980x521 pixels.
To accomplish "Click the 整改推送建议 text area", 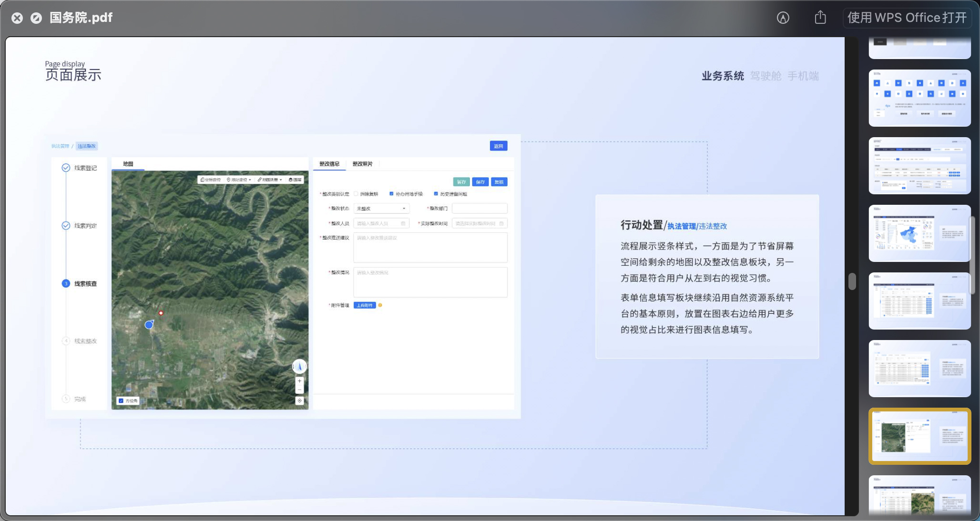I will [x=430, y=248].
